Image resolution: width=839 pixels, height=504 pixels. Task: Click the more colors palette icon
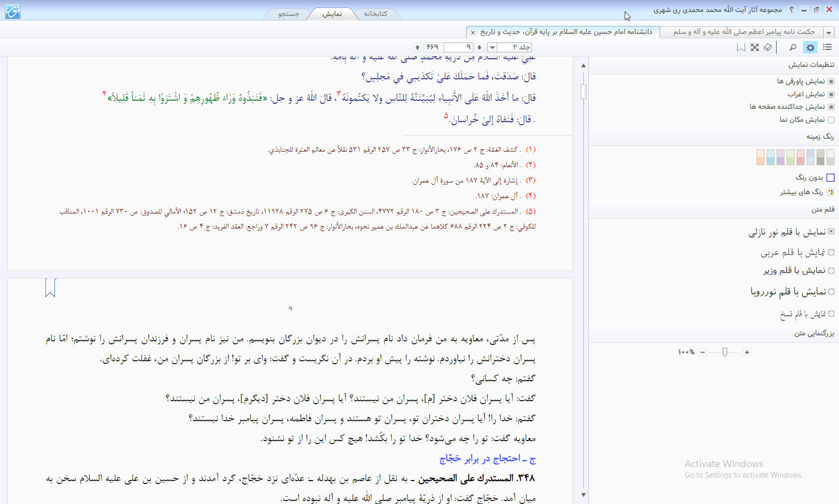[831, 192]
